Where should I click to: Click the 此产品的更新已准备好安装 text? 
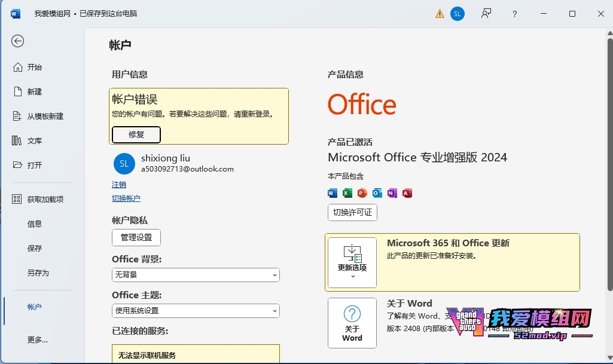pos(432,256)
